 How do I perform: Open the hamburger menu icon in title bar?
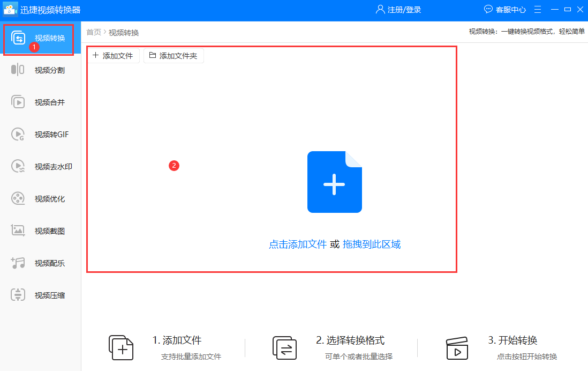point(538,10)
